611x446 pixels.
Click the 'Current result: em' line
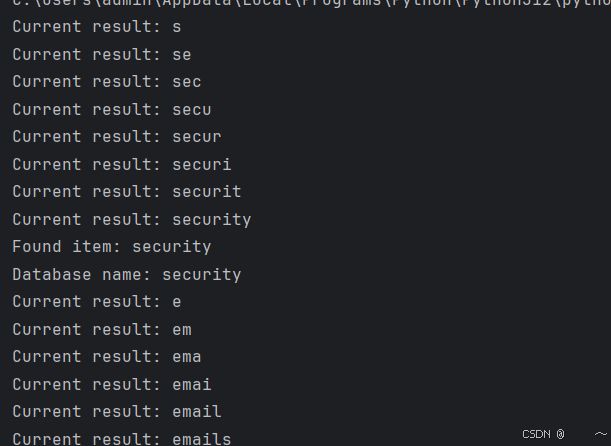[x=102, y=330]
